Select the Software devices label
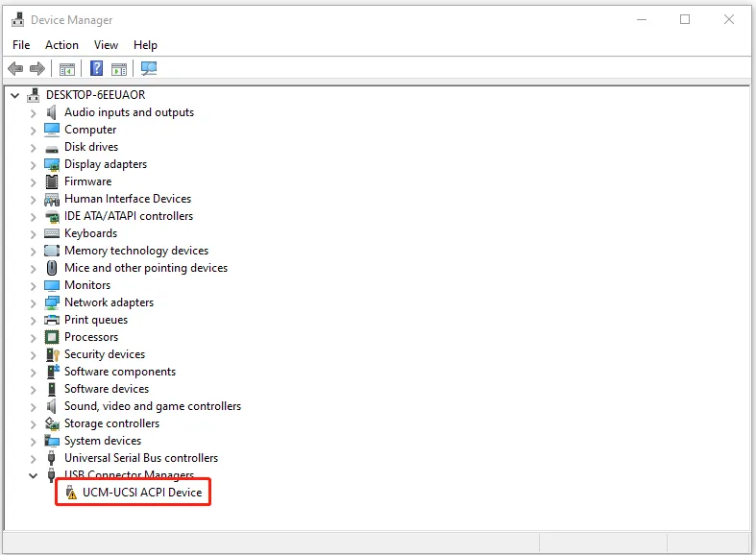This screenshot has width=756, height=555. click(x=107, y=389)
